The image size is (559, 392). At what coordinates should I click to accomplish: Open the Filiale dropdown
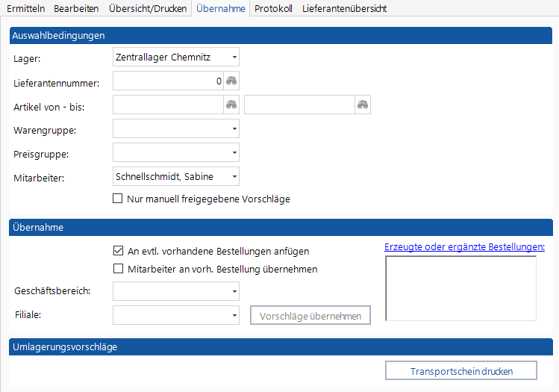click(x=234, y=315)
